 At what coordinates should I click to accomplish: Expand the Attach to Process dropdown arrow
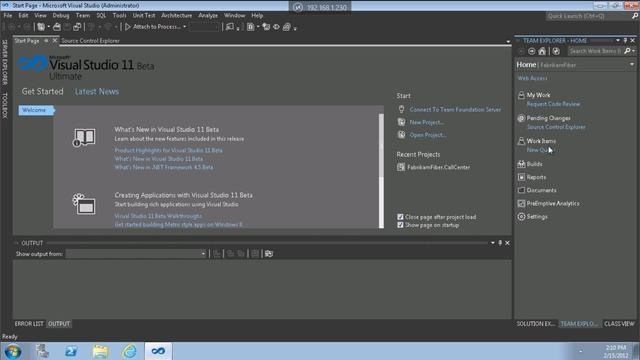click(185, 27)
